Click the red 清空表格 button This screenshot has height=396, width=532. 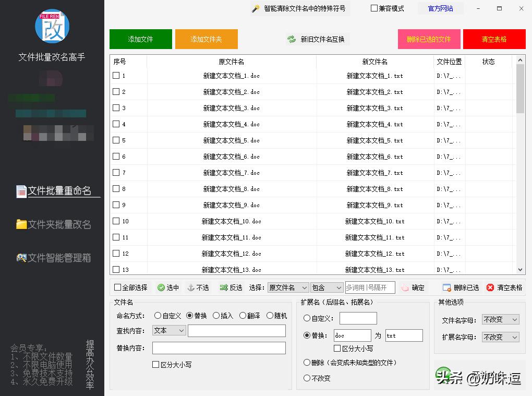point(494,39)
